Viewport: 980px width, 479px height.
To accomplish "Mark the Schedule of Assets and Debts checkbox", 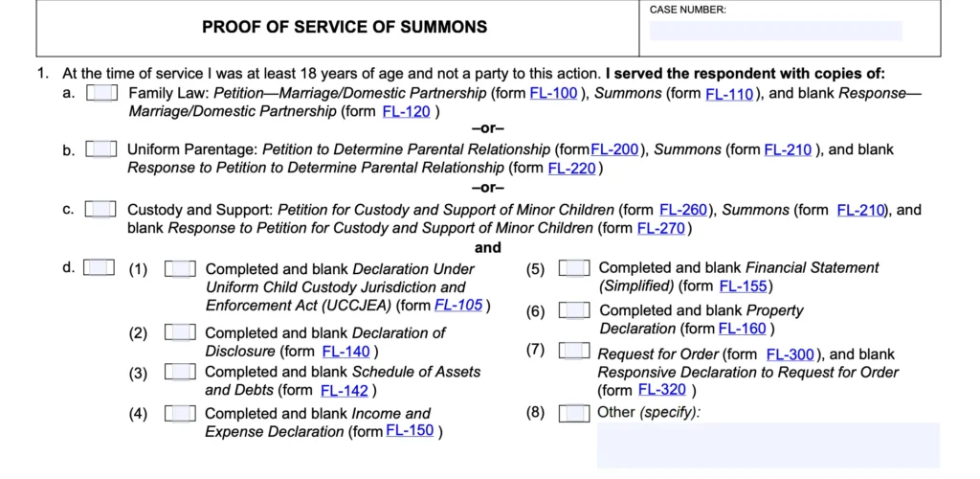I will (180, 372).
